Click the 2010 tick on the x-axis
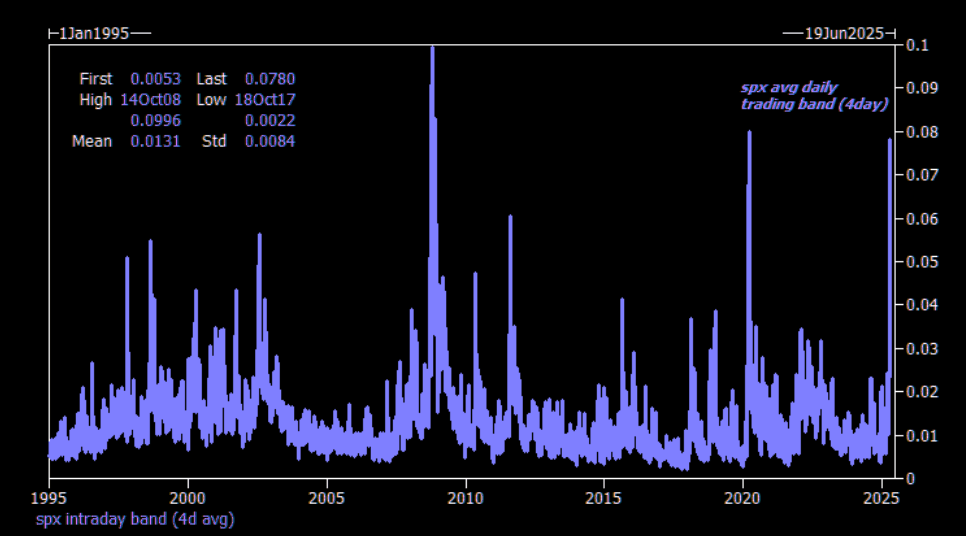Screen dimensions: 966x536 pos(465,497)
